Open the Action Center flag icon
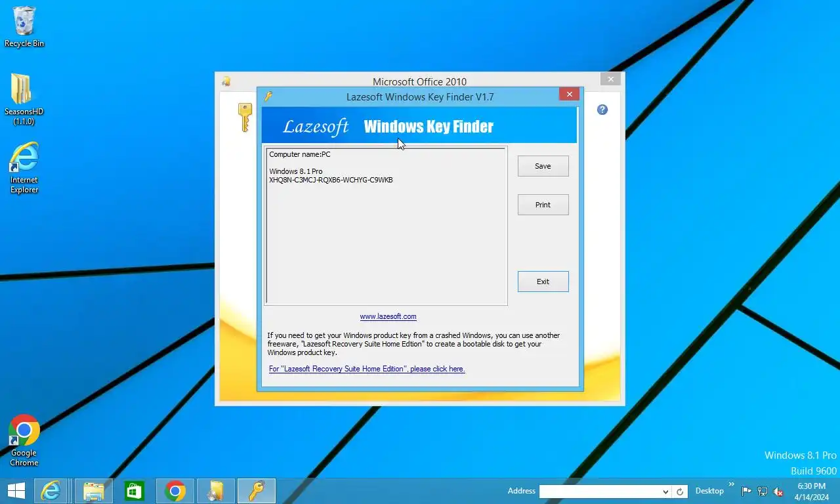Image resolution: width=840 pixels, height=504 pixels. tap(747, 491)
